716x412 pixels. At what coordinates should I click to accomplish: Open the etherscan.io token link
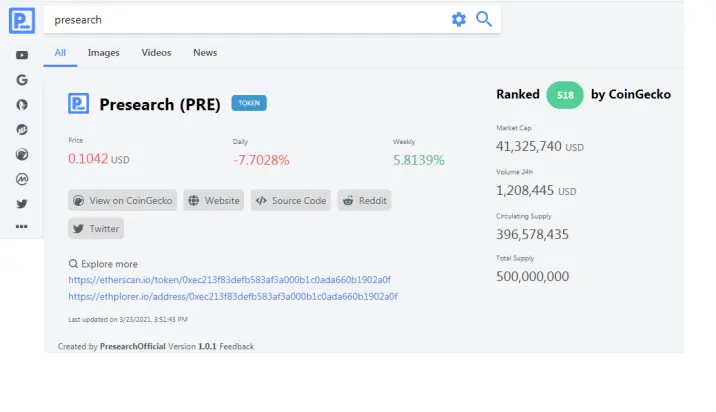pyautogui.click(x=230, y=280)
